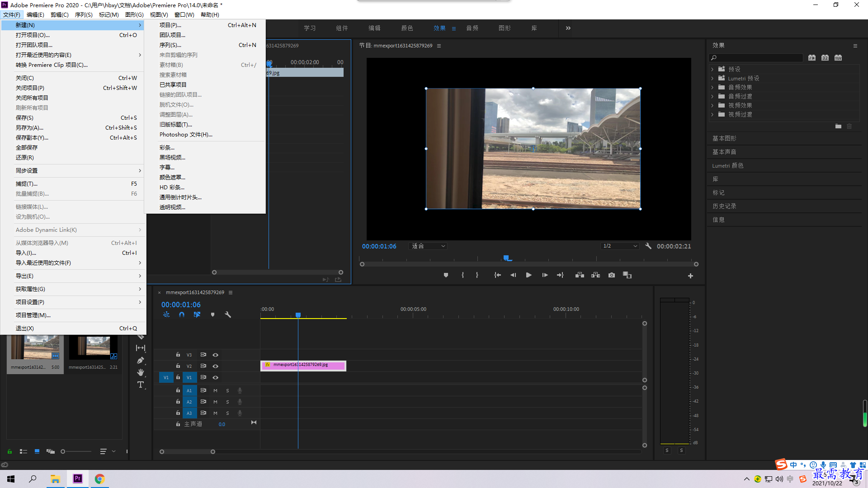Play the sequence in Program monitor
Screen dimensions: 868x488
[528, 275]
